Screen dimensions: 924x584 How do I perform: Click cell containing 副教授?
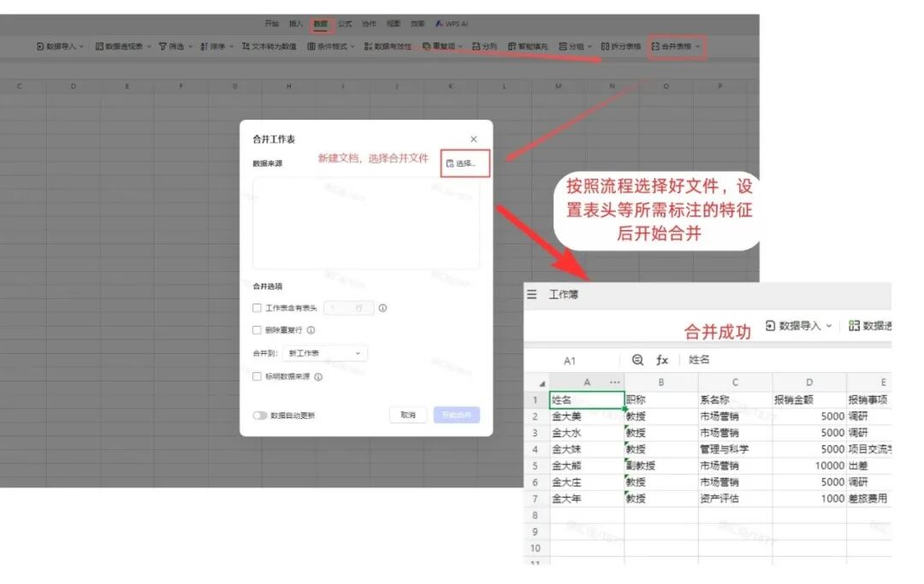click(661, 466)
